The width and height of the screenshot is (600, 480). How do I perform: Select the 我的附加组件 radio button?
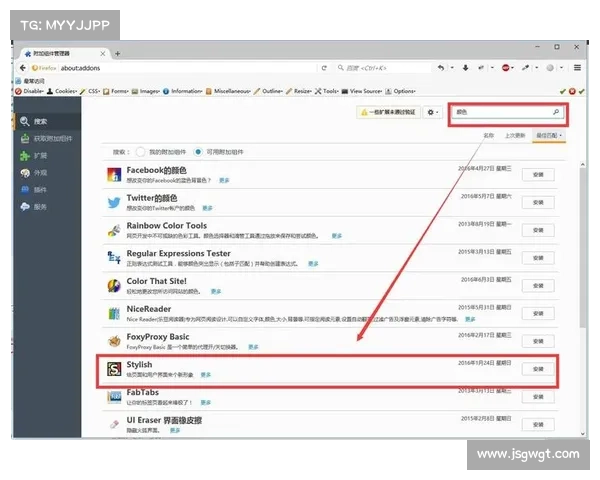pyautogui.click(x=140, y=152)
